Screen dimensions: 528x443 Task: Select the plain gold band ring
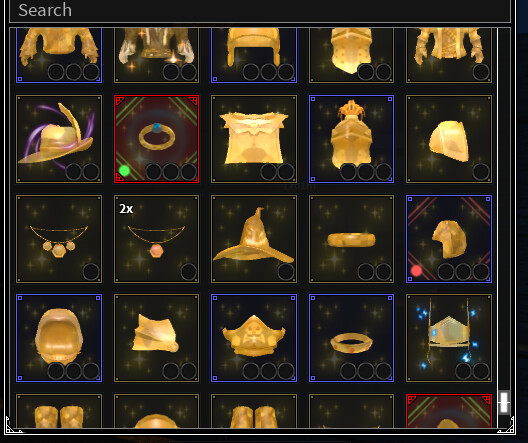(351, 239)
